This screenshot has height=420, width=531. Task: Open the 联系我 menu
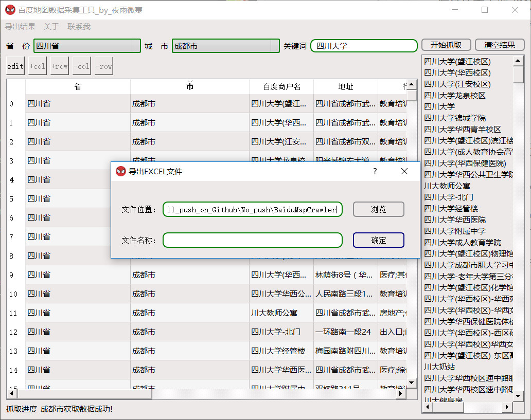[79, 26]
